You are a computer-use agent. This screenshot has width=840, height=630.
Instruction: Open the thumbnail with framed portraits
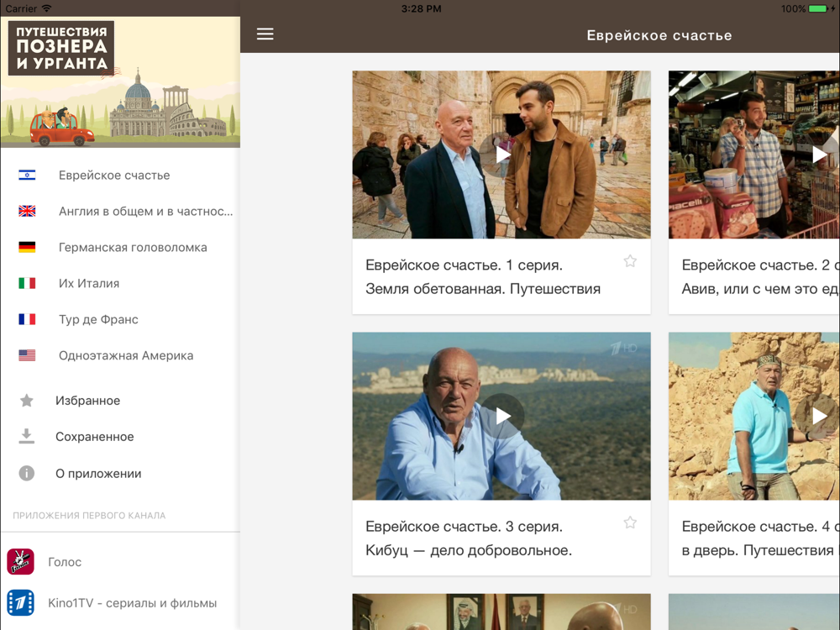pyautogui.click(x=501, y=612)
